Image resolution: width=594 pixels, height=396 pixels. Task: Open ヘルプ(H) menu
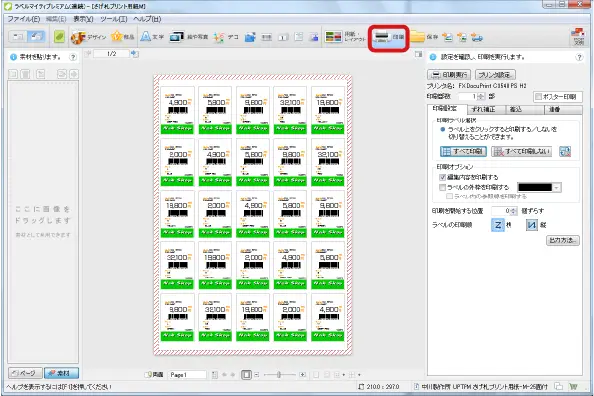pyautogui.click(x=147, y=19)
